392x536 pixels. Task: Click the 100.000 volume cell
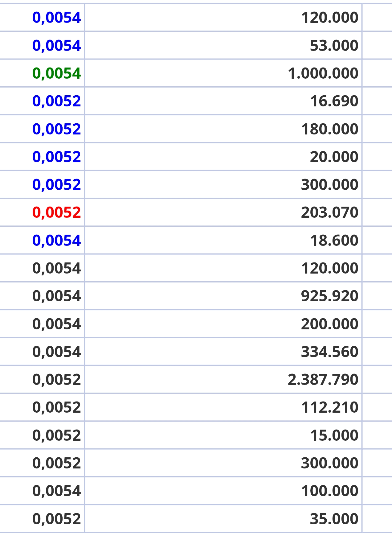(329, 491)
